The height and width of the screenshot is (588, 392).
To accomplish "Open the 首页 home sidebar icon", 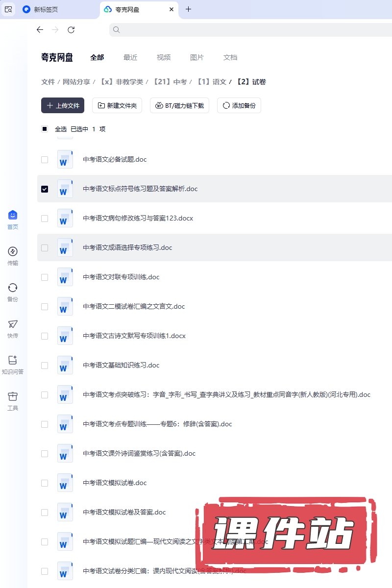I will 13,216.
